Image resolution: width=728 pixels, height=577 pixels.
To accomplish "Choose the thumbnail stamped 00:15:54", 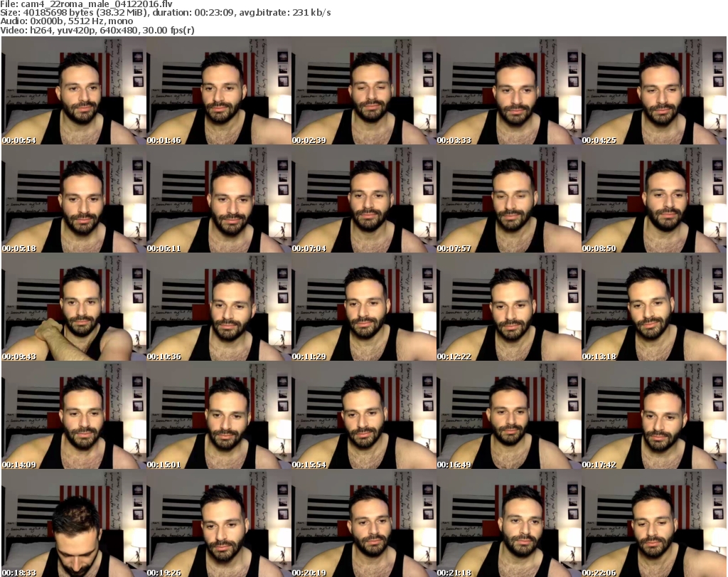I will click(x=363, y=415).
